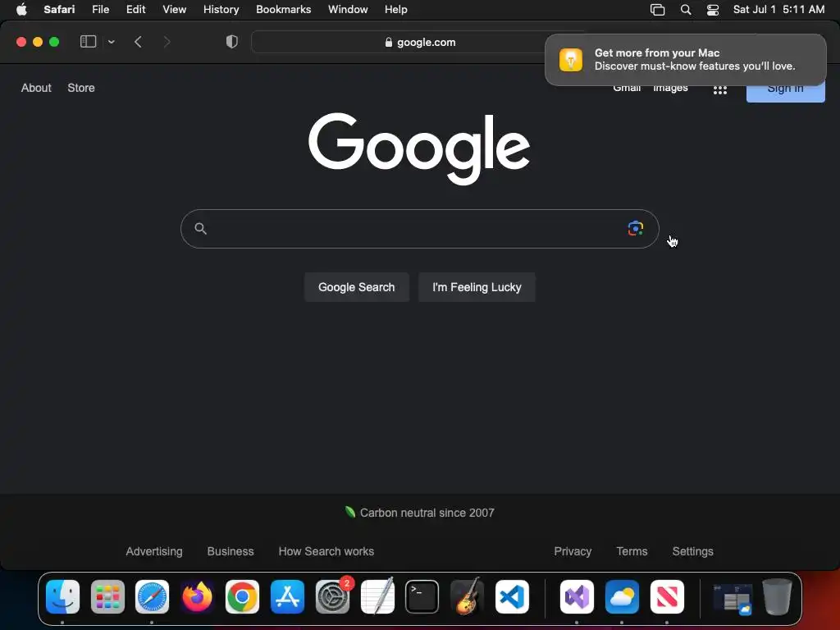
Task: Click the Tips lightbulb icon in the notification
Action: click(571, 59)
